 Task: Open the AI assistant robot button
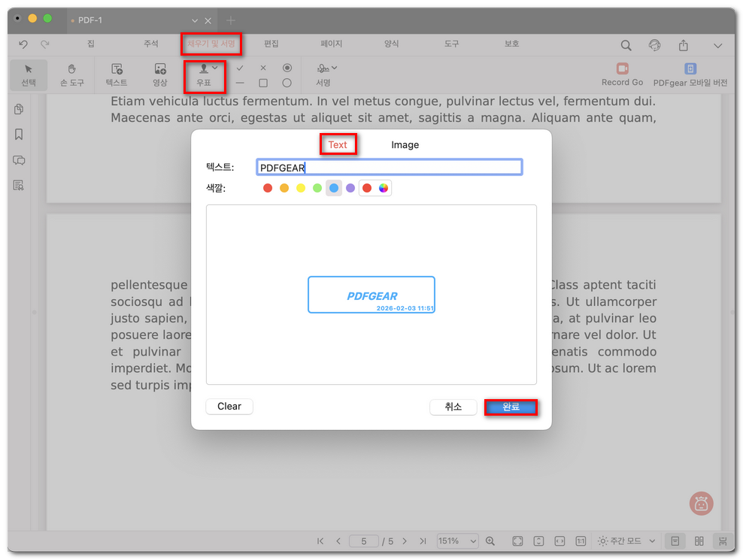pos(701,504)
